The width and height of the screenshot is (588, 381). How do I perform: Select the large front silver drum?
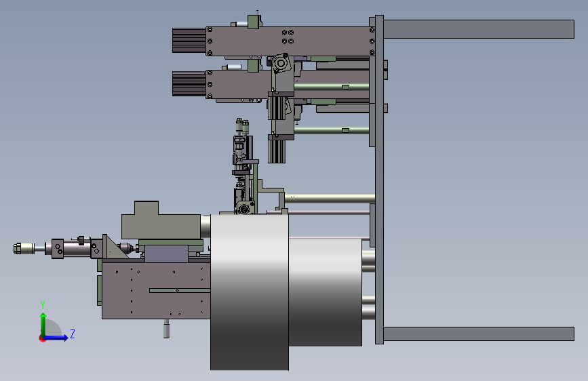250,292
